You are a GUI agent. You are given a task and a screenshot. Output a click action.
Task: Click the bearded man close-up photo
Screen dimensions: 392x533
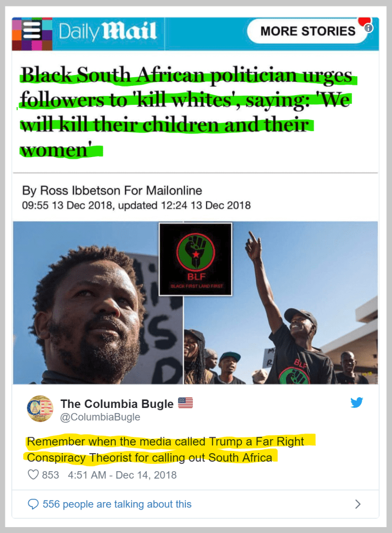pos(98,303)
